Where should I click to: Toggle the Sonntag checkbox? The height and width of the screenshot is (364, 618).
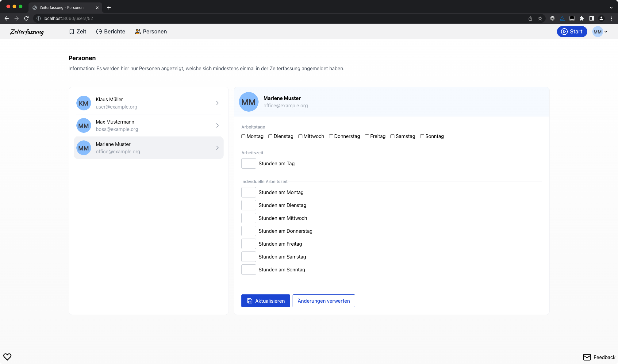422,136
